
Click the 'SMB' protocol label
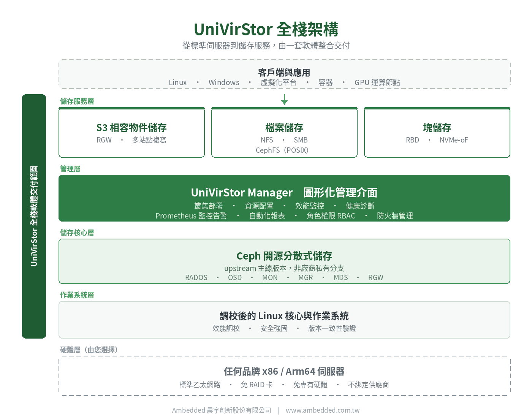click(301, 140)
